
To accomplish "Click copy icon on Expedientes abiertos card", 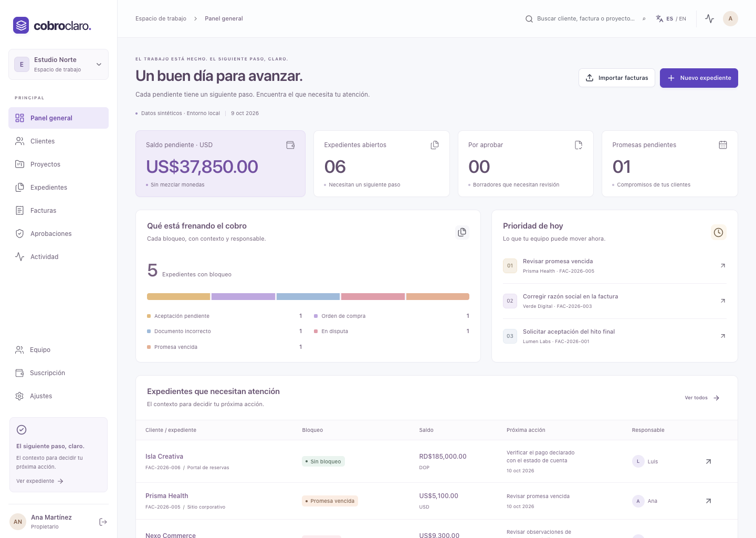I will pyautogui.click(x=435, y=145).
